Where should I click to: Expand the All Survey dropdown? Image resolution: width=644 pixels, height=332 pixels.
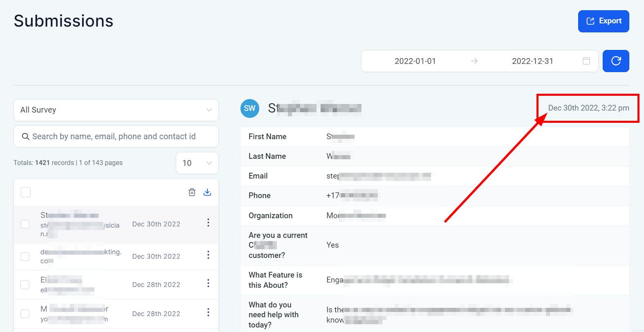pyautogui.click(x=116, y=110)
